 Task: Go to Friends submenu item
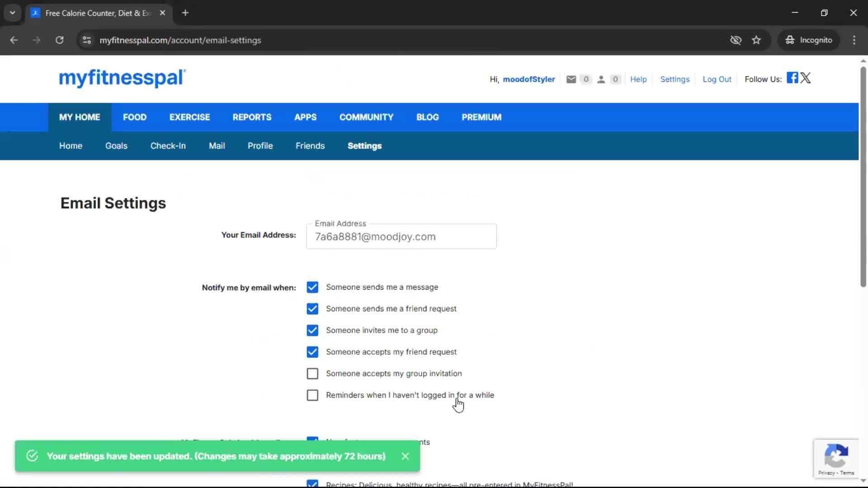[x=310, y=146]
